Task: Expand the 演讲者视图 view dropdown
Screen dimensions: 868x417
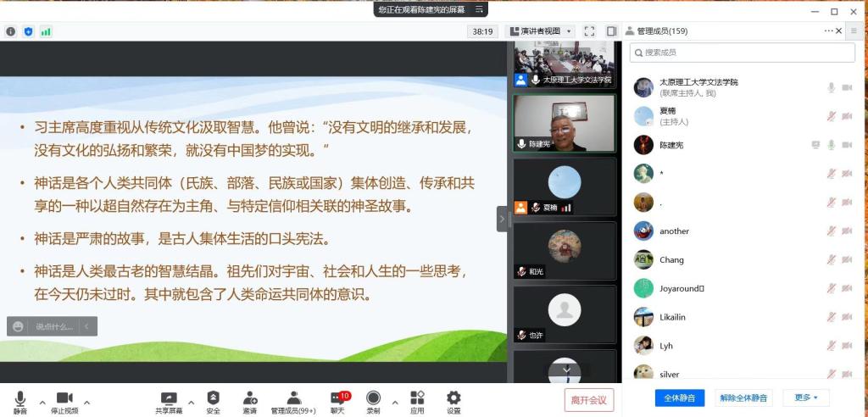Action: point(540,31)
